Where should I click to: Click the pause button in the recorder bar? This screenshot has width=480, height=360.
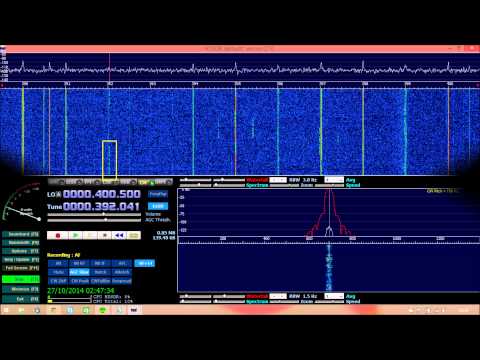click(90, 235)
